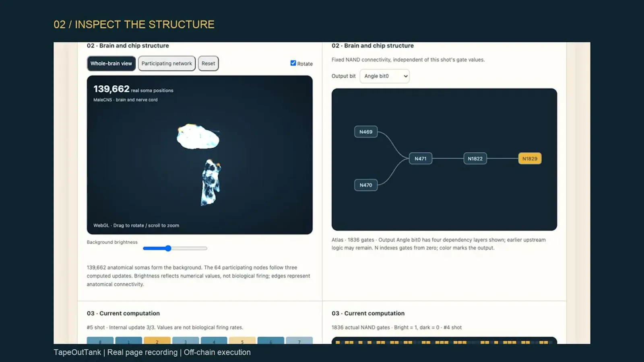Image resolution: width=644 pixels, height=362 pixels.
Task: Click the blue cell labeled 4
Action: tap(214, 341)
